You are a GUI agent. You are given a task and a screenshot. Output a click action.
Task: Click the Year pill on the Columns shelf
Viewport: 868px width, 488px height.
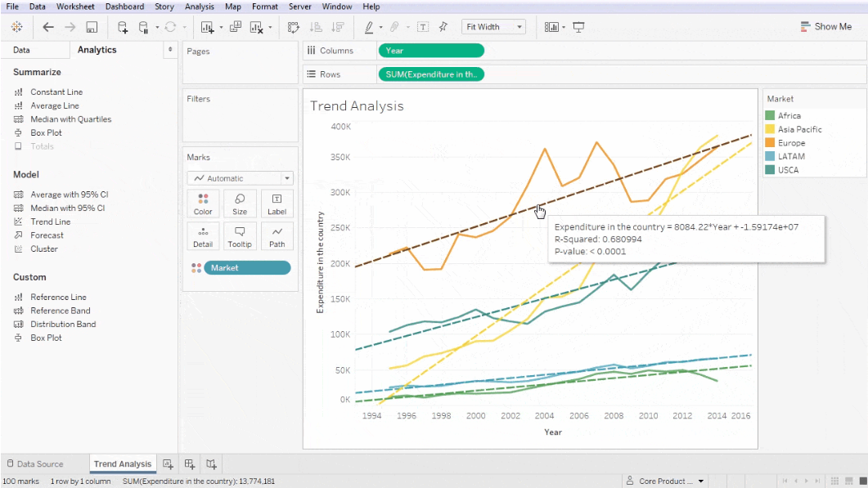click(431, 50)
